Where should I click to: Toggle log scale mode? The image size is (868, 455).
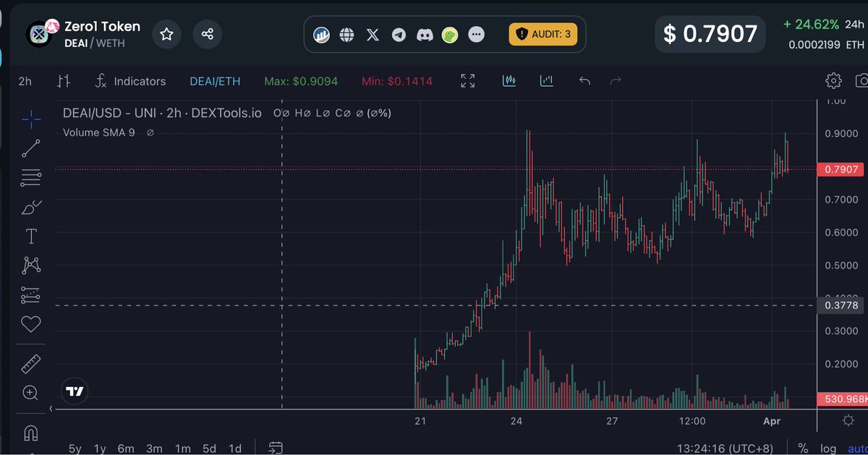point(828,448)
